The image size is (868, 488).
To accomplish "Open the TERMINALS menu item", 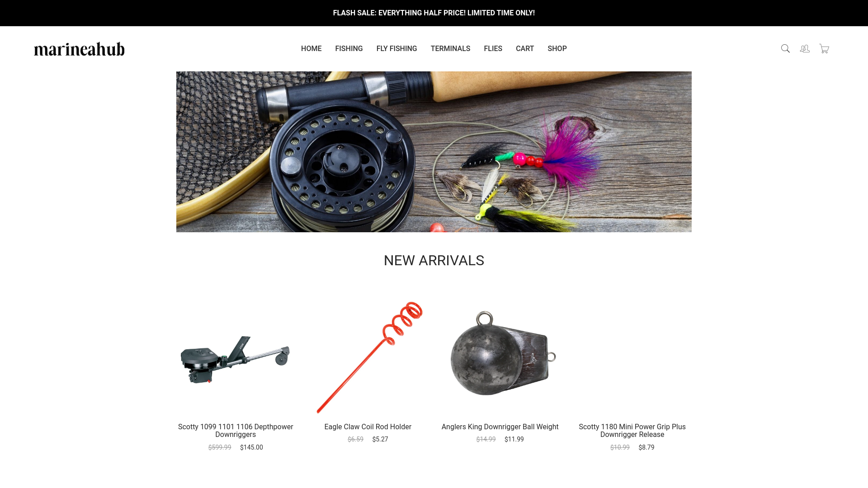I will coord(450,49).
